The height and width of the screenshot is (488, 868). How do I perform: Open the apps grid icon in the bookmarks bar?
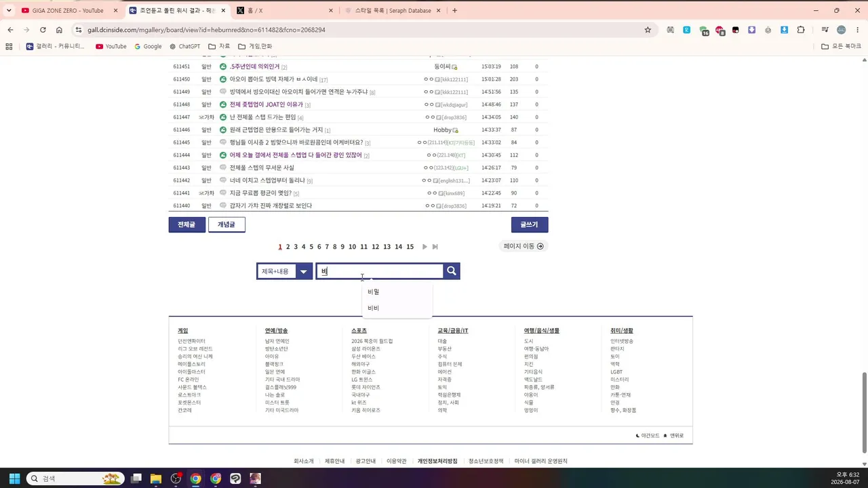coord(9,46)
